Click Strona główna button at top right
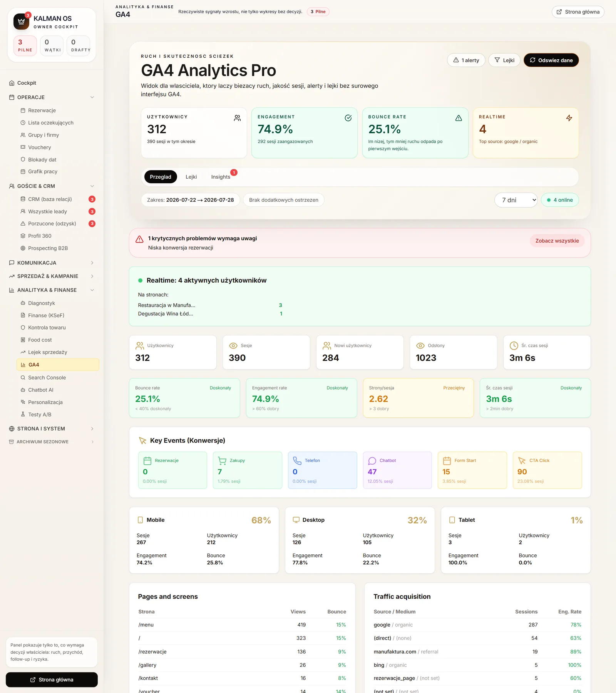 pos(578,12)
